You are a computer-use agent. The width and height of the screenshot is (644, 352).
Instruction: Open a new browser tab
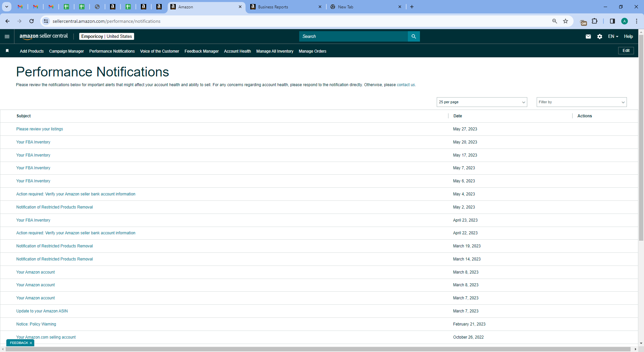[412, 7]
